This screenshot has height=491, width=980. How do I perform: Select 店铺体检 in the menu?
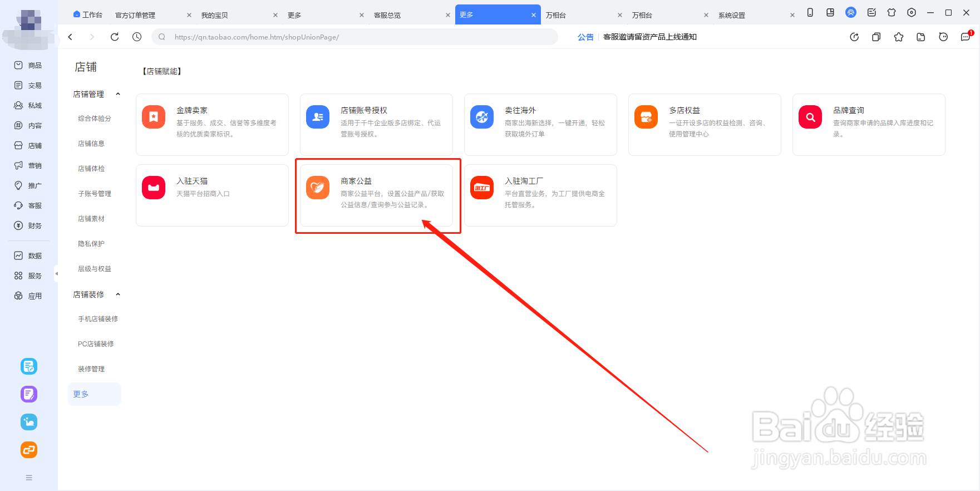click(x=91, y=169)
